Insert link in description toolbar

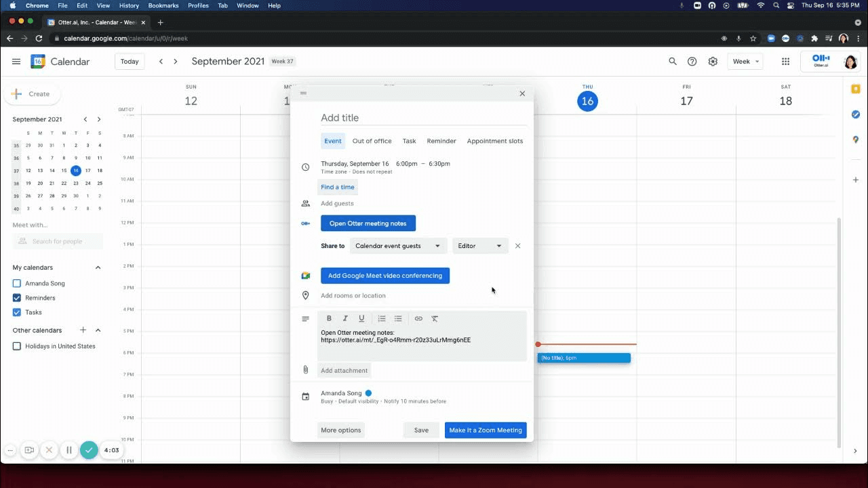(x=418, y=319)
